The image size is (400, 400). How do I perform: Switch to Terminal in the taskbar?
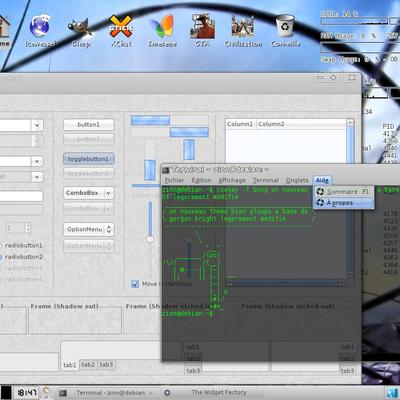pyautogui.click(x=109, y=393)
